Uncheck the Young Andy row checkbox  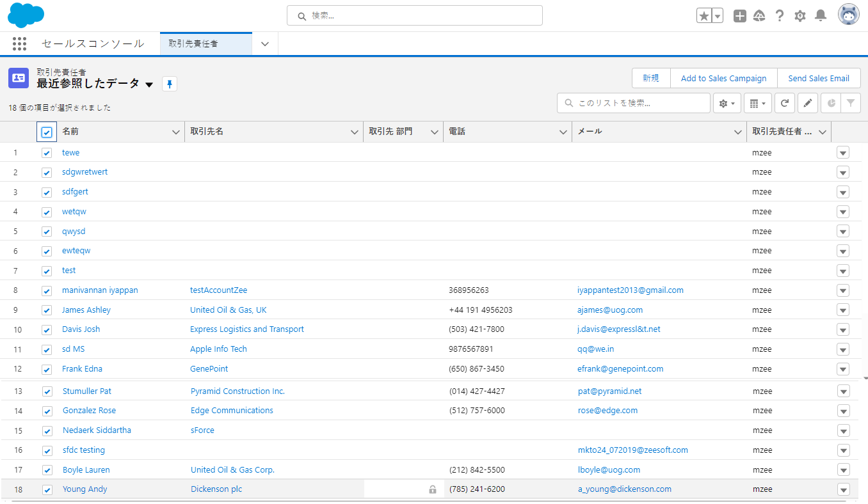point(47,490)
